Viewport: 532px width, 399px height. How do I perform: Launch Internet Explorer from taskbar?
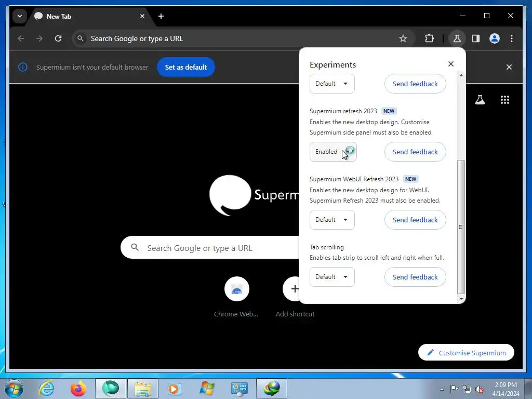click(46, 389)
